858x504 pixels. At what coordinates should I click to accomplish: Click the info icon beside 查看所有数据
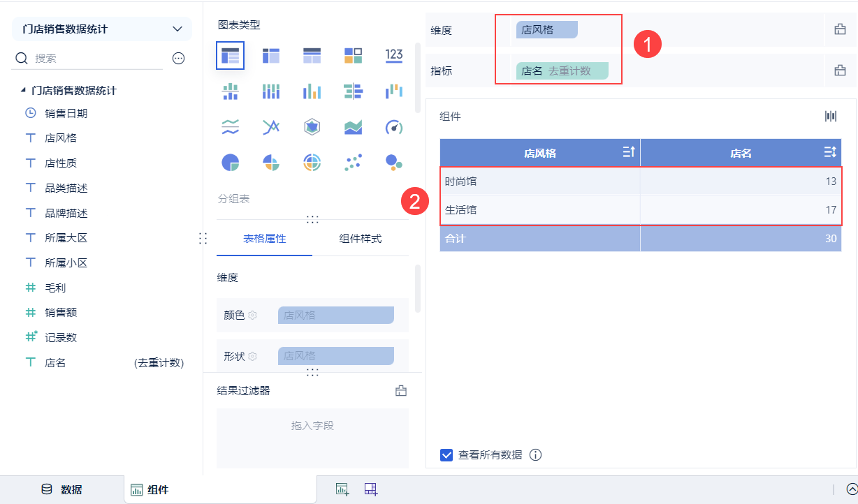535,454
